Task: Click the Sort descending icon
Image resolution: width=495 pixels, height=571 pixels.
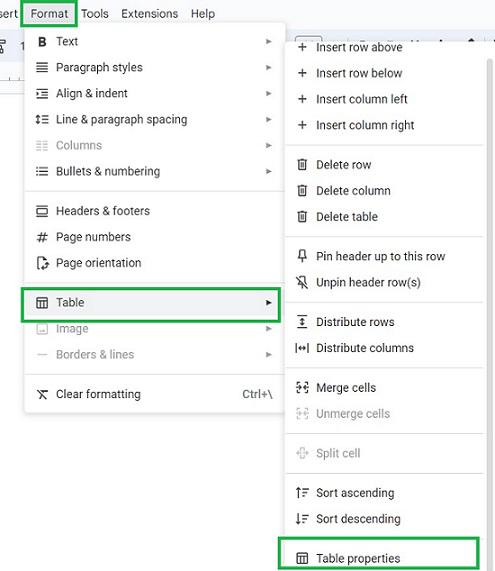Action: (302, 519)
